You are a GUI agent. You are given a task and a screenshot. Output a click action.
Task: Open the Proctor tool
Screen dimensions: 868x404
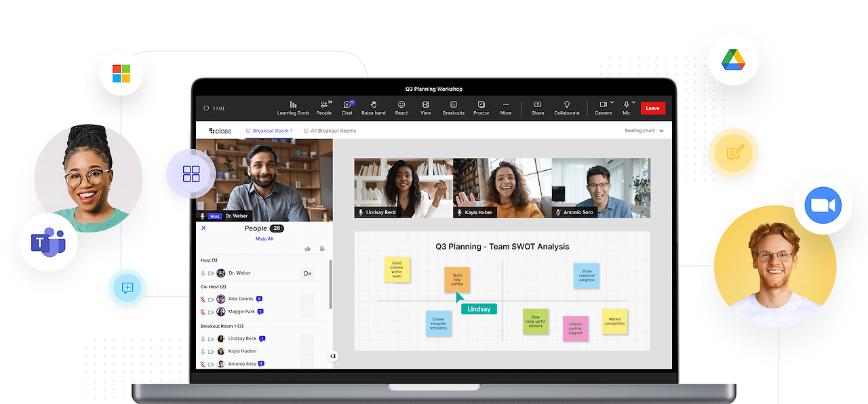(481, 105)
